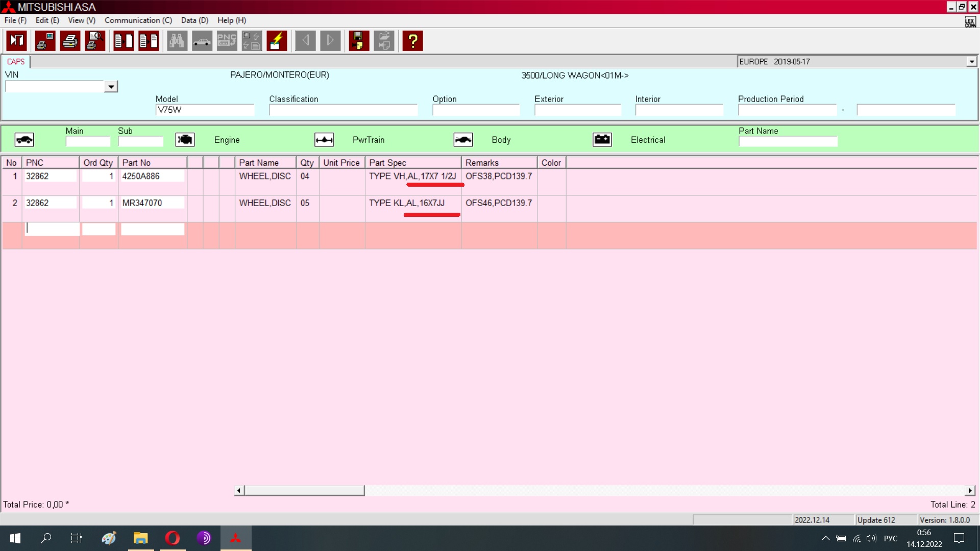Open the EUROPE catalog date dropdown
Screen dimensions: 980x551
(x=971, y=62)
